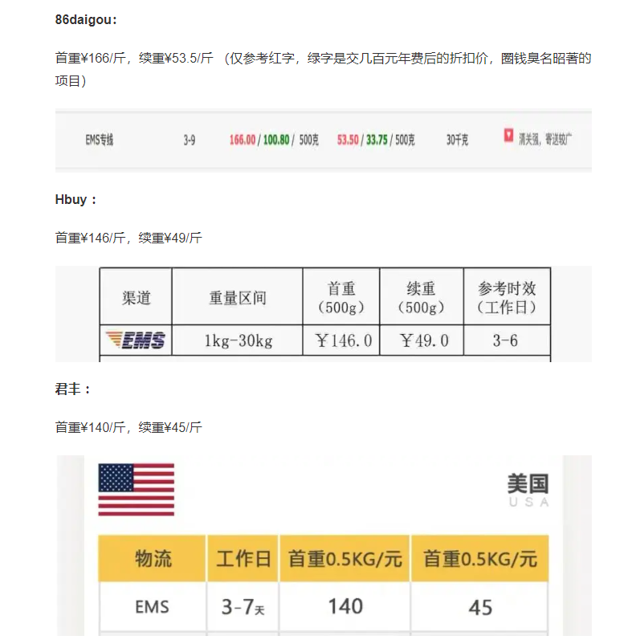Click the 3-9 delivery days value
Viewport: 644px width, 644px height.
coord(190,141)
